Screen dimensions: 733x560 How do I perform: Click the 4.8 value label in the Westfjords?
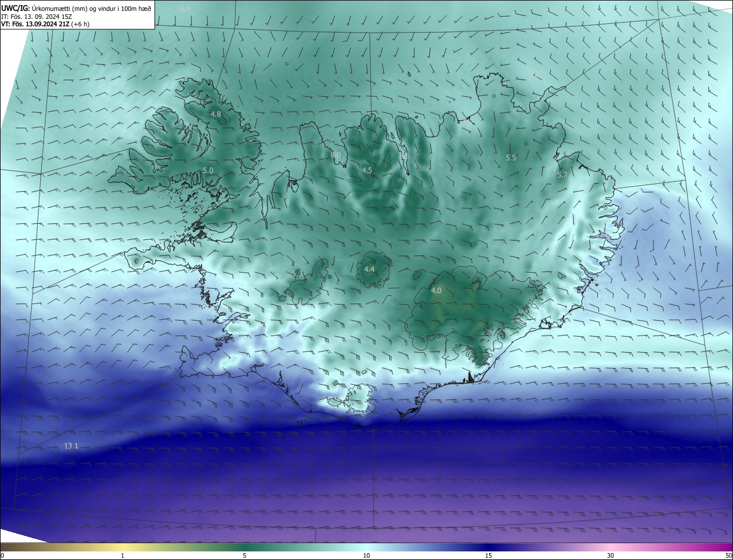click(x=216, y=115)
